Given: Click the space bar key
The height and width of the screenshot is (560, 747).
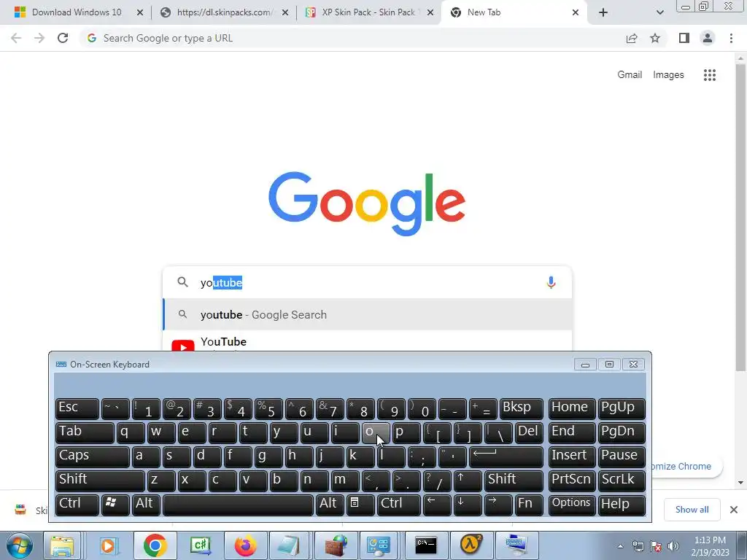Looking at the screenshot, I should click(x=238, y=505).
